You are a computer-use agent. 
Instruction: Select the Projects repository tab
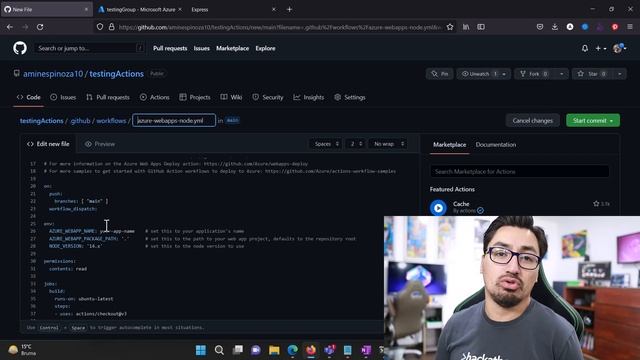pos(195,97)
